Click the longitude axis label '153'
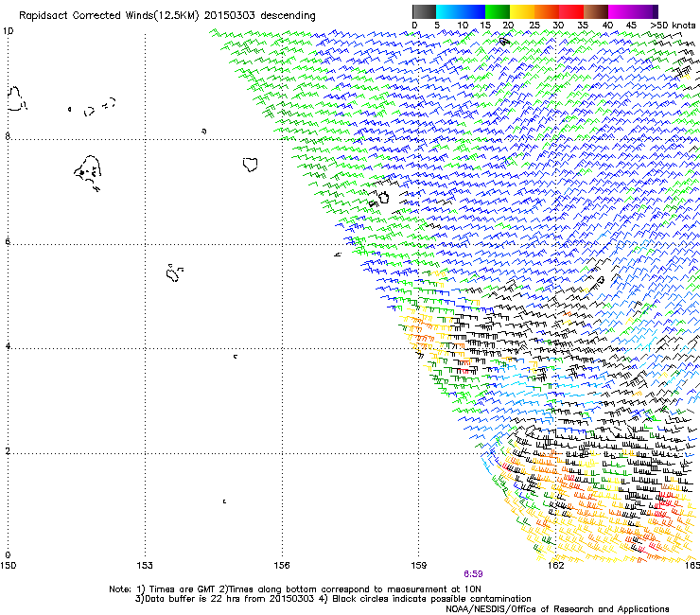Viewport: 700px width, 615px height. tap(145, 566)
